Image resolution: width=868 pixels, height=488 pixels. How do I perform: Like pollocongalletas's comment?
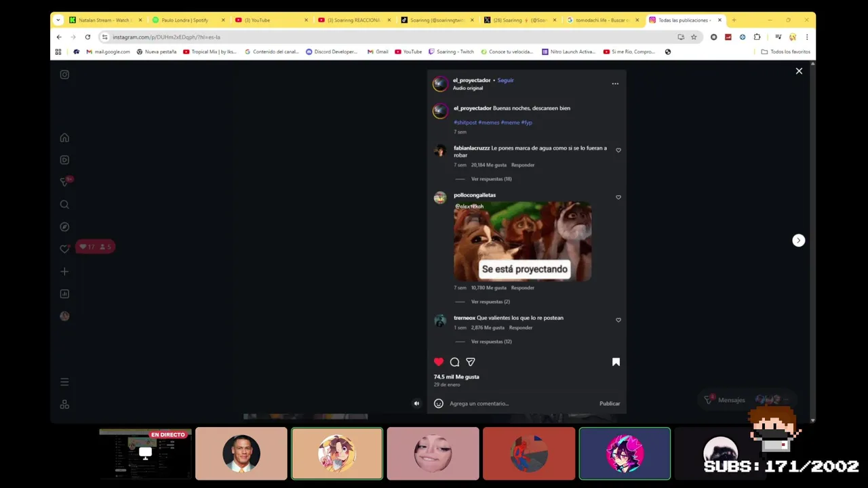click(618, 197)
